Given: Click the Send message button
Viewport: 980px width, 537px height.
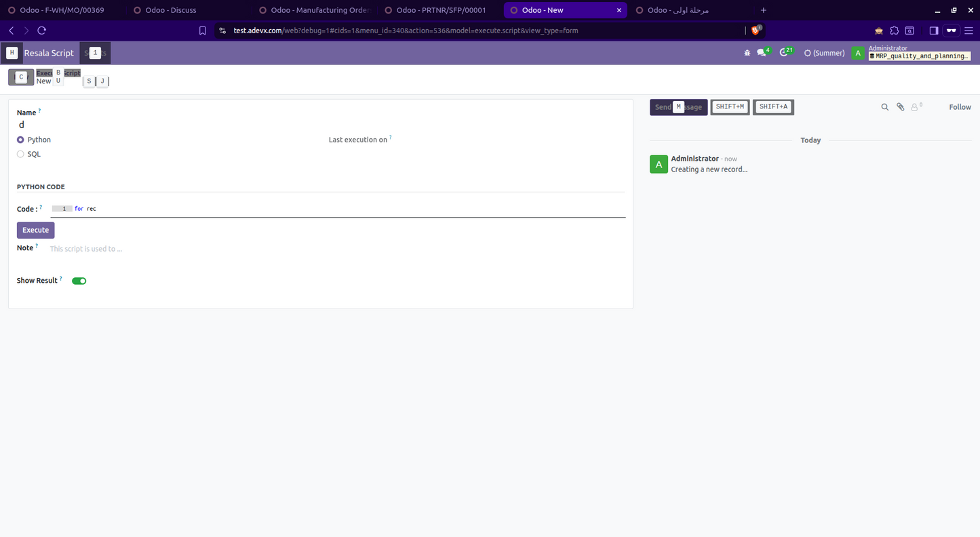Looking at the screenshot, I should click(x=678, y=107).
